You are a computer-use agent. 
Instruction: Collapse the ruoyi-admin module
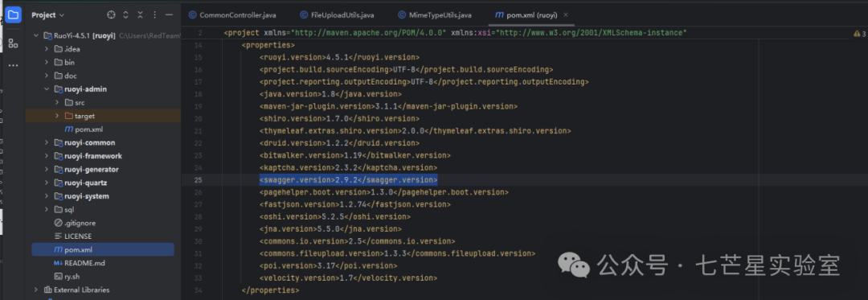coord(47,89)
